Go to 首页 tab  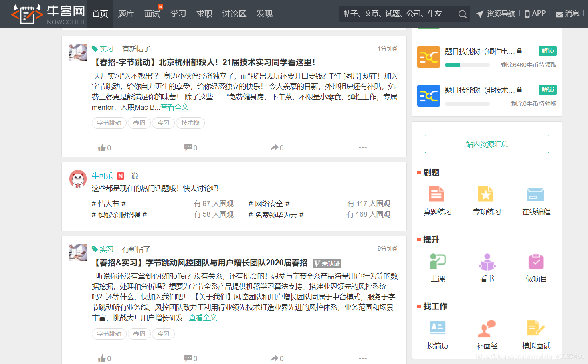[100, 14]
